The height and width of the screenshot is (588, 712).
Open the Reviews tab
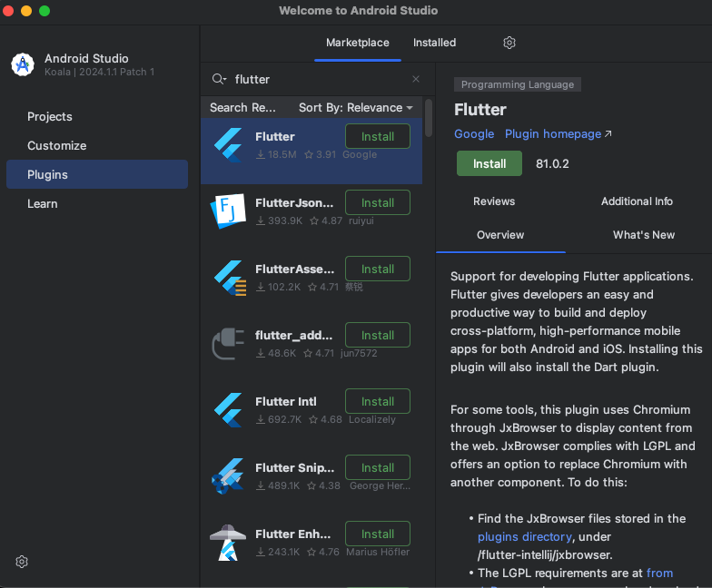(494, 201)
